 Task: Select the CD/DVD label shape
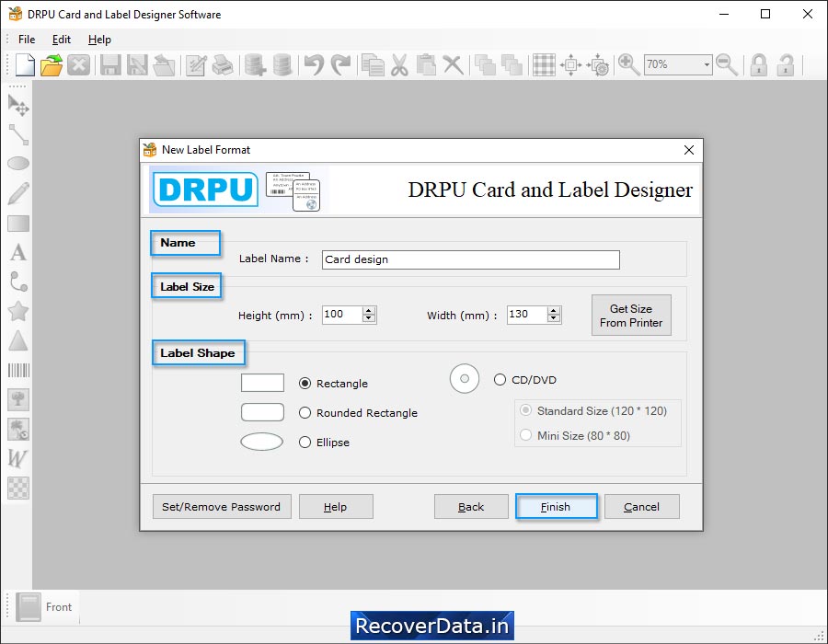tap(500, 380)
